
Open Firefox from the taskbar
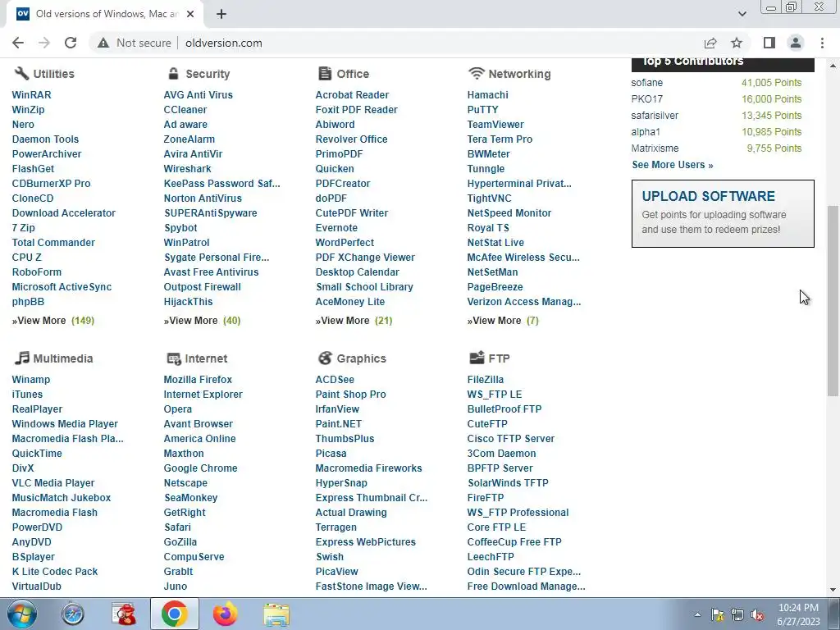coord(225,614)
